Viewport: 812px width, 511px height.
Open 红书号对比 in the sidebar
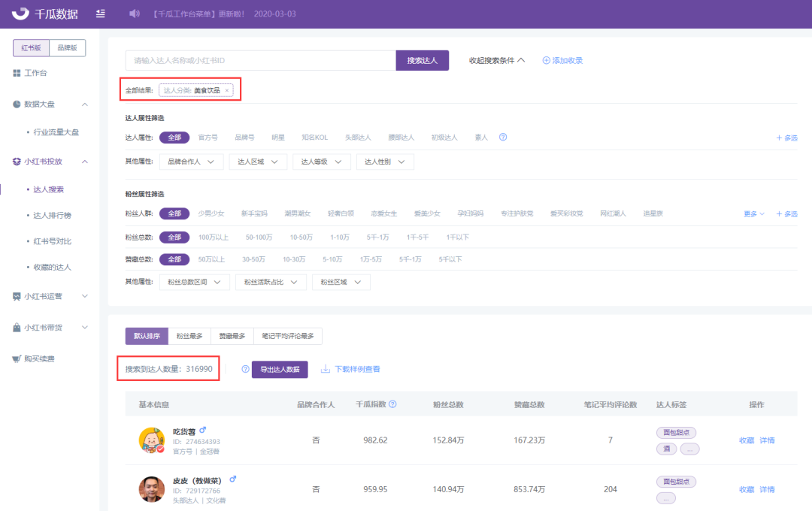click(53, 241)
